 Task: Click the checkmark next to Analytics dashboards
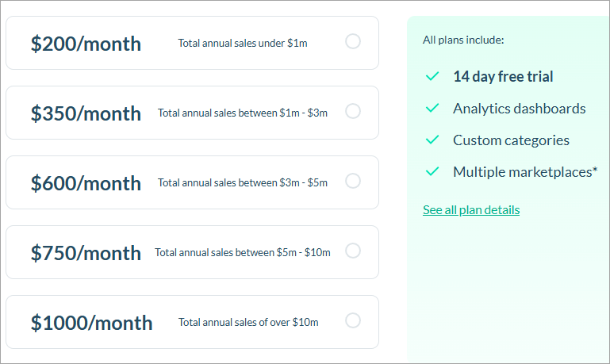[432, 109]
